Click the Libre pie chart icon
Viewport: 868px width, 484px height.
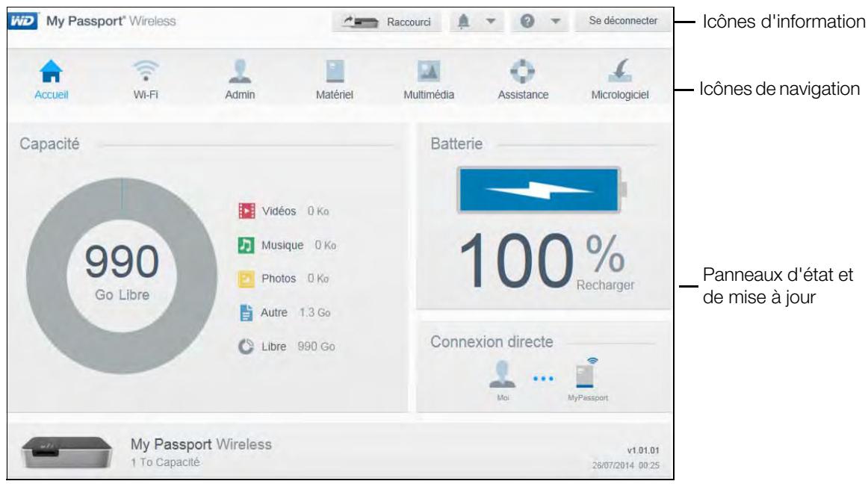247,347
